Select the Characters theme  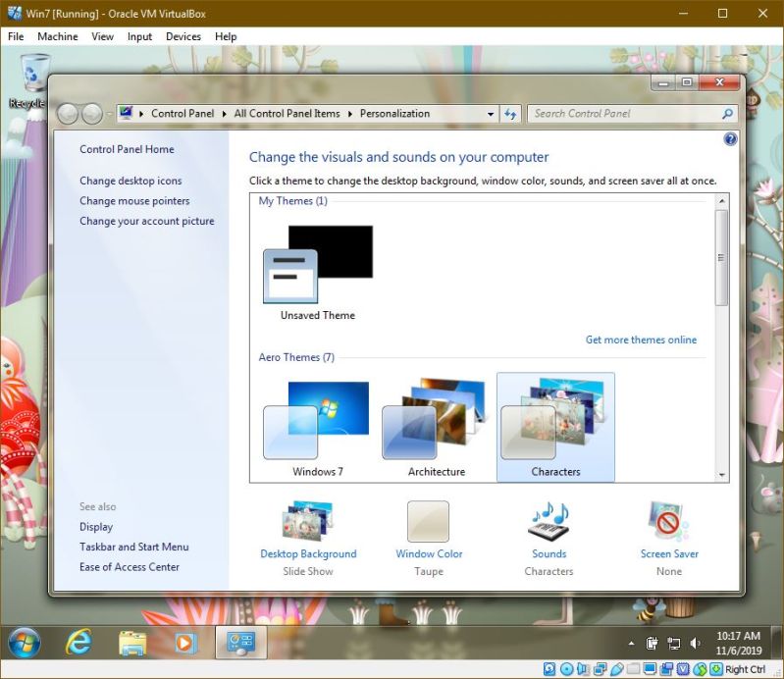555,428
